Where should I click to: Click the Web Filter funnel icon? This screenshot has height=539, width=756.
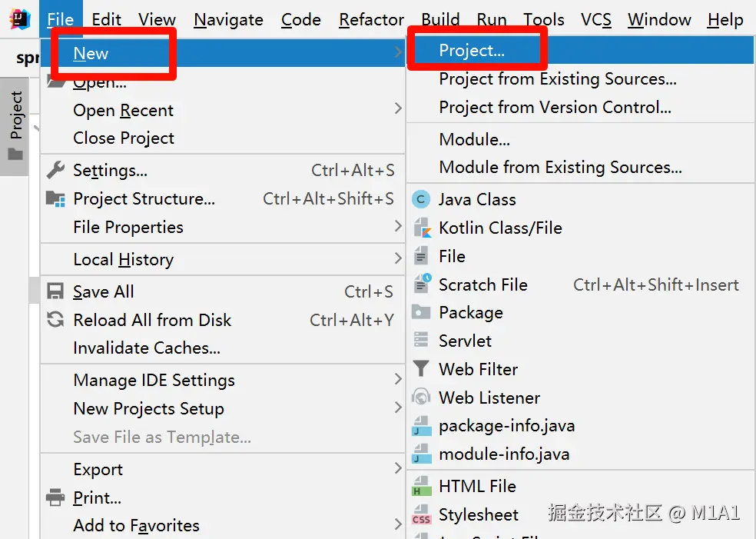421,370
